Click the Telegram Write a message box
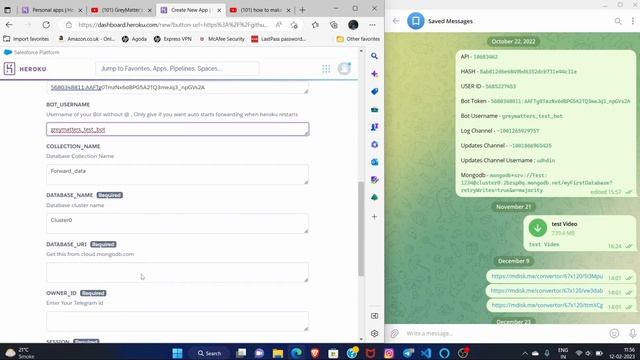Viewport: 640px width, 360px height. [503, 333]
